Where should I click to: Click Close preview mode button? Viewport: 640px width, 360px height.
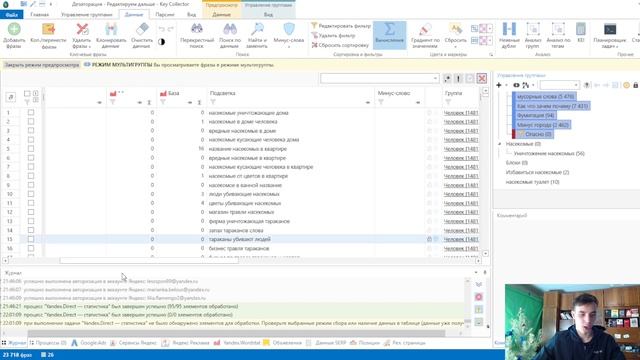42,65
